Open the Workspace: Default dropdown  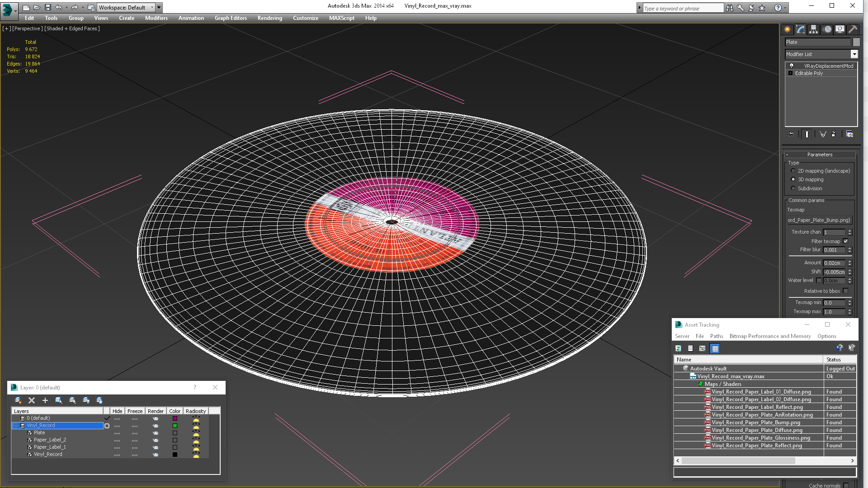127,7
